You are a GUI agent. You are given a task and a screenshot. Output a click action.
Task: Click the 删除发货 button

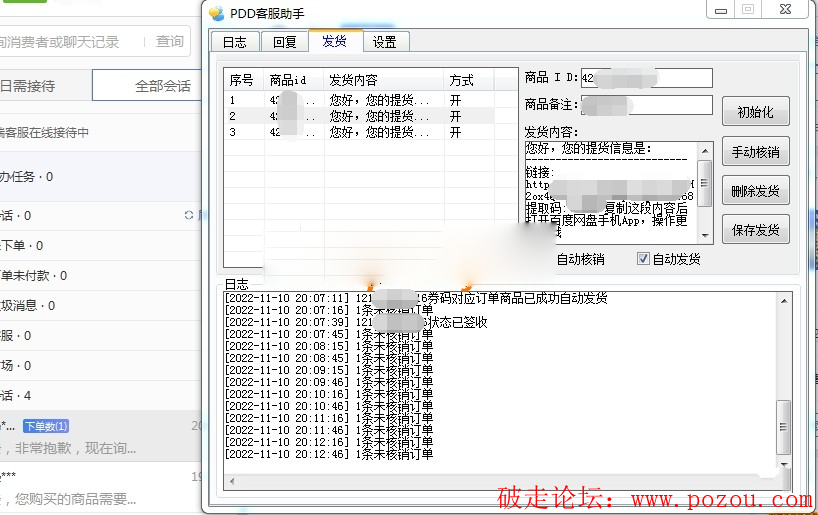(x=755, y=190)
